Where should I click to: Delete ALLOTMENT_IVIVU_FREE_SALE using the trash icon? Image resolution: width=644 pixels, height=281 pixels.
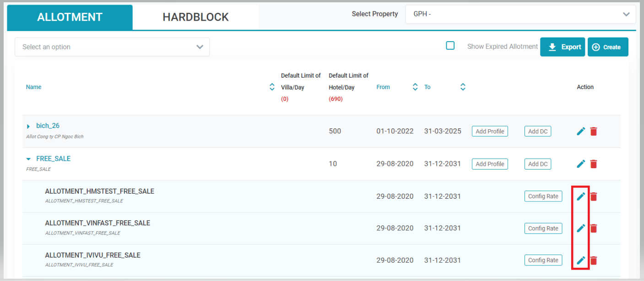point(594,260)
